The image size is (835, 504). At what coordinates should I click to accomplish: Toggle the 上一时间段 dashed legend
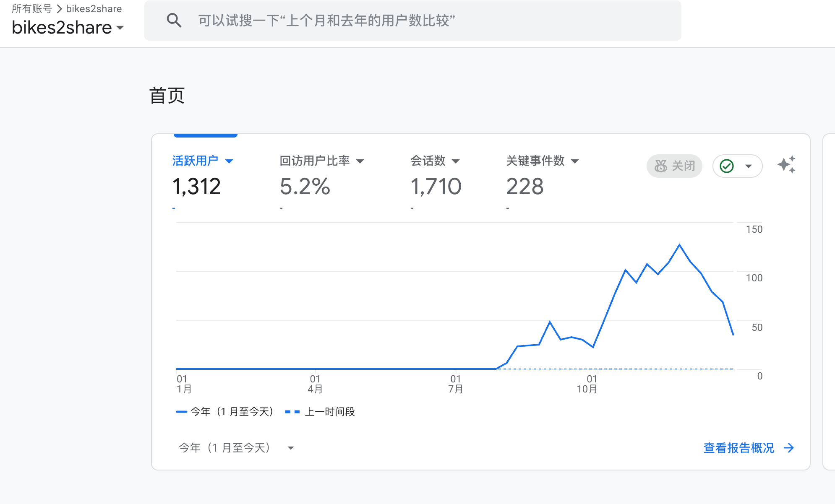[x=320, y=412]
